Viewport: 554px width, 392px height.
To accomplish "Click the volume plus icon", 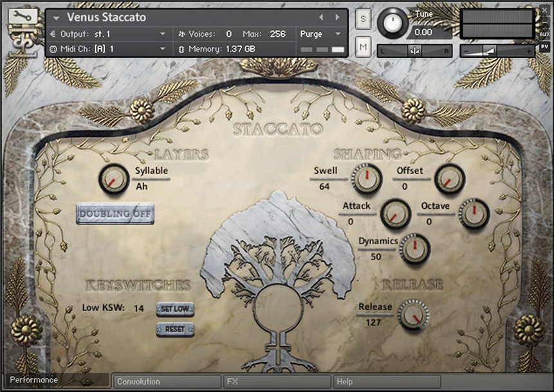I will coord(528,51).
